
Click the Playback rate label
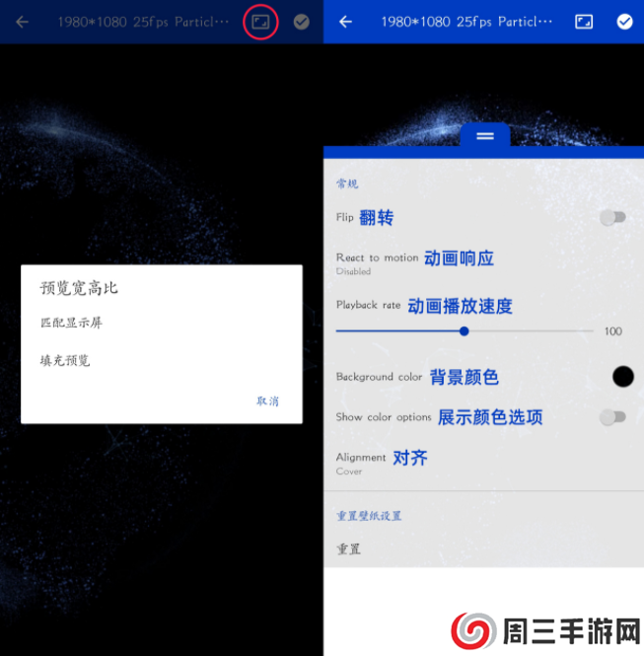tap(368, 305)
